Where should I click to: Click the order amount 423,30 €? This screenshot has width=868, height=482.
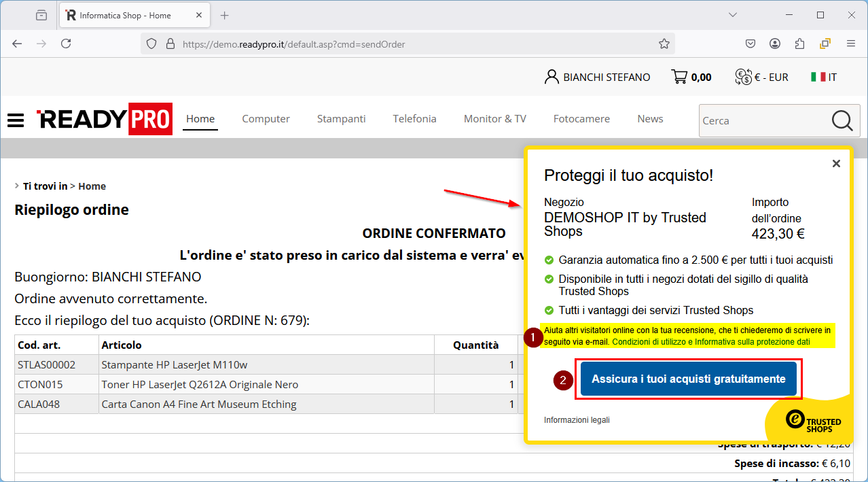pyautogui.click(x=778, y=235)
